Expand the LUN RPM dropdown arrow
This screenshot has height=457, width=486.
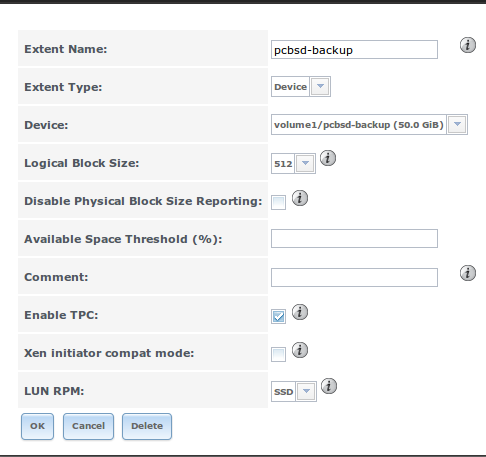point(306,391)
